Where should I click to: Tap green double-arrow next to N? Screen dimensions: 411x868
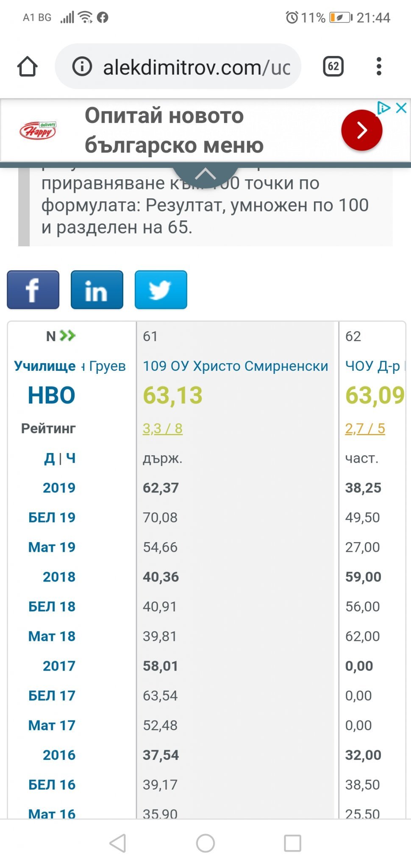click(67, 336)
